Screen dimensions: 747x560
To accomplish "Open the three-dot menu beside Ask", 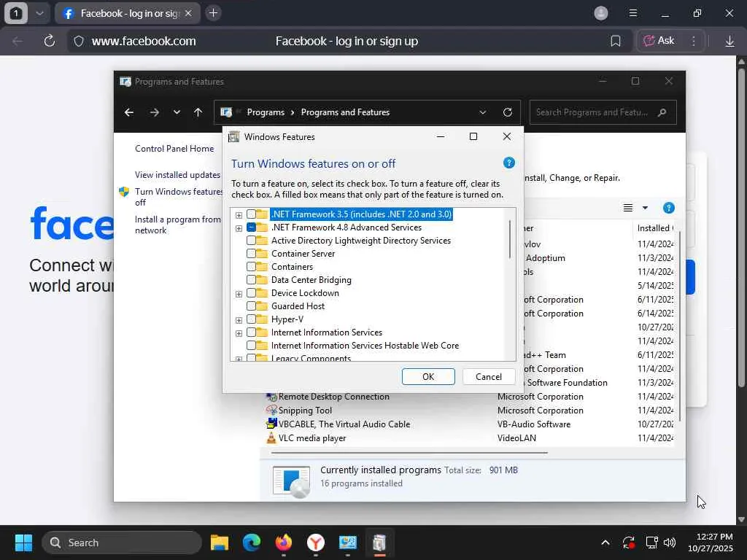I will pos(694,41).
